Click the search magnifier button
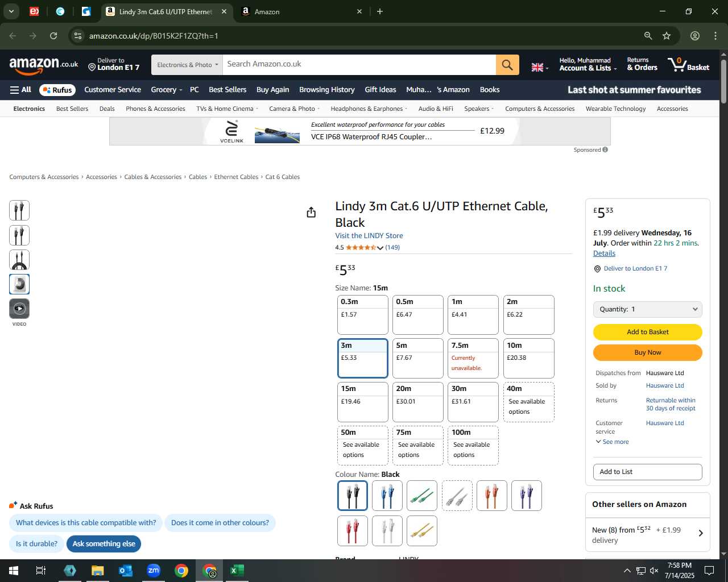 coord(507,65)
